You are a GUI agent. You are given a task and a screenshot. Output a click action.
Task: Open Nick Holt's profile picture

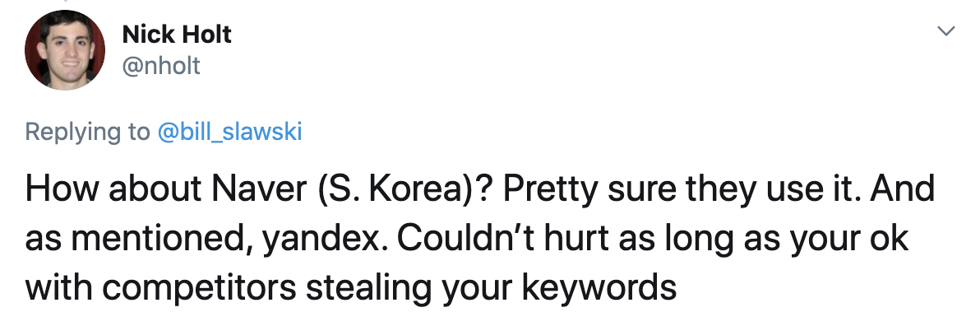[x=64, y=50]
